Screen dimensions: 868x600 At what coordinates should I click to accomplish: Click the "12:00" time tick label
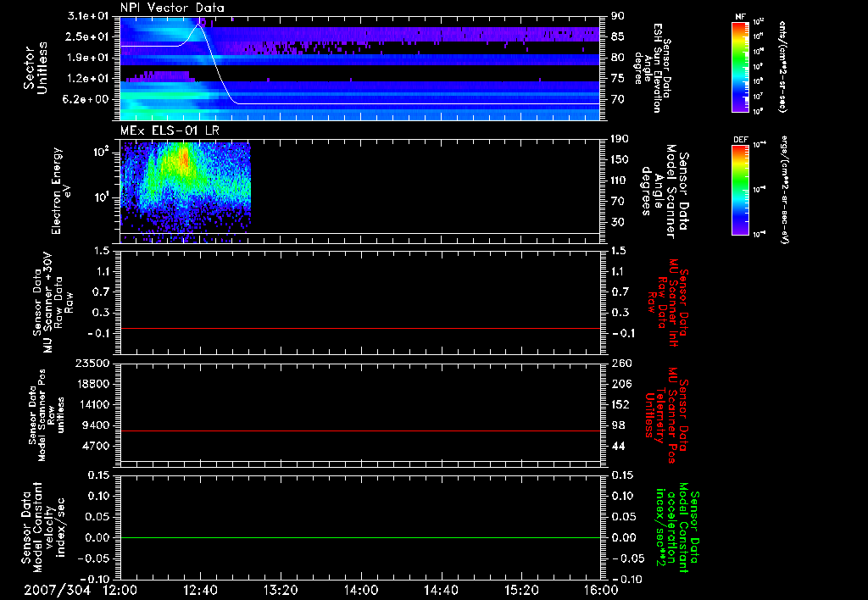click(x=120, y=590)
